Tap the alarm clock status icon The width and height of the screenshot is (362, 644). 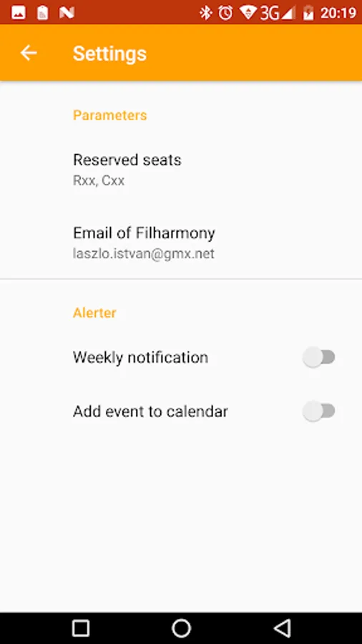click(x=225, y=13)
